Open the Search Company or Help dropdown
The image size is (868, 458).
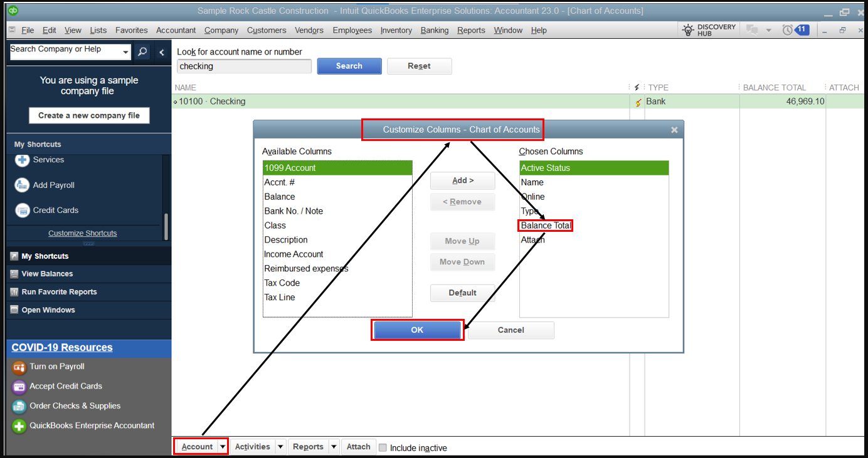(125, 52)
